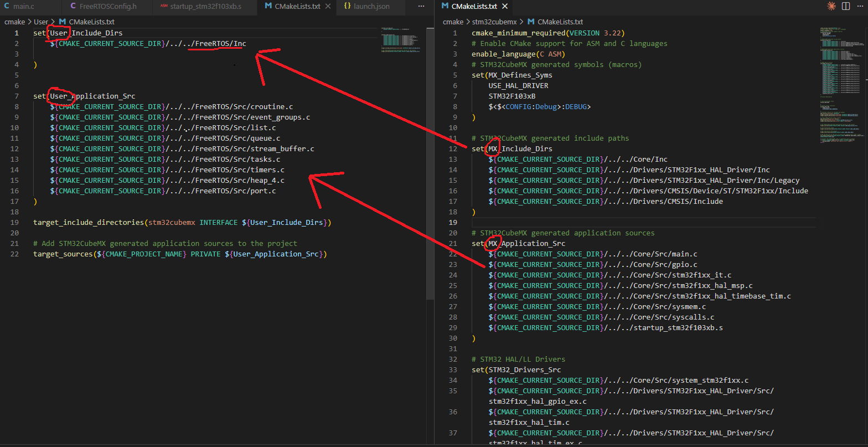Click line number 20 in right editor gutter

(x=453, y=233)
